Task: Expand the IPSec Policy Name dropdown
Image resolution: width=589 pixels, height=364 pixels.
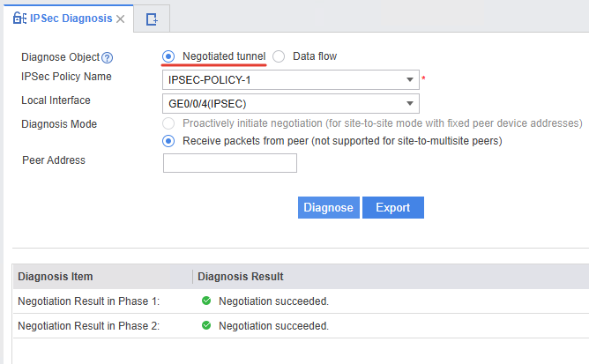Action: 411,80
